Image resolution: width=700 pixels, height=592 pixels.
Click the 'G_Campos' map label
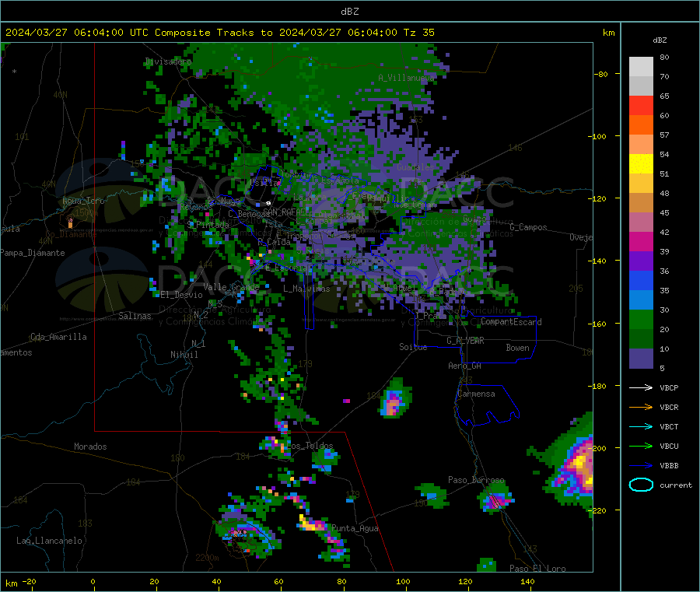pyautogui.click(x=529, y=227)
